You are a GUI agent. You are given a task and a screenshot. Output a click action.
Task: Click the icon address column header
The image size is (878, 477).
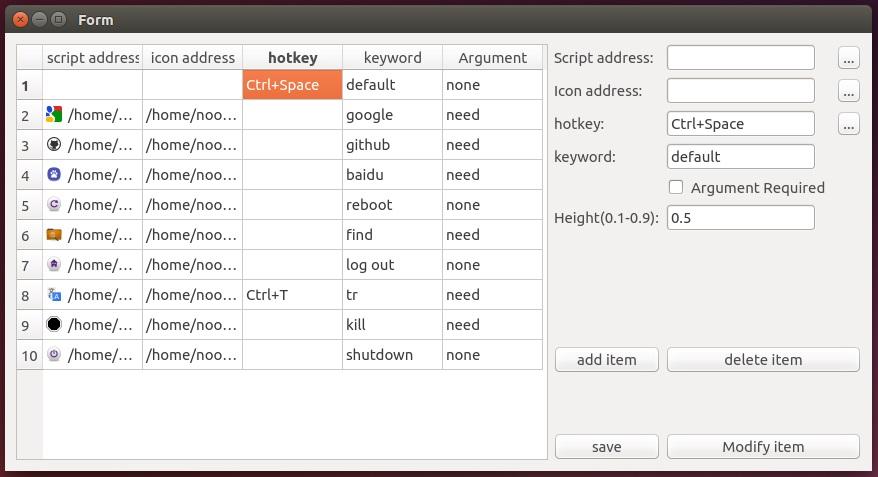(x=193, y=58)
